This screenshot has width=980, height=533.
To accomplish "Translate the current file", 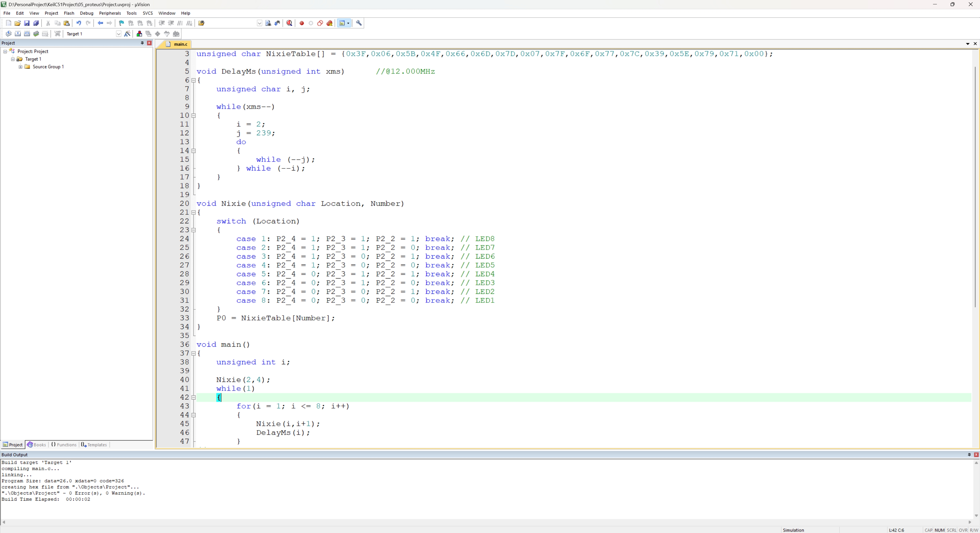I will pyautogui.click(x=8, y=34).
